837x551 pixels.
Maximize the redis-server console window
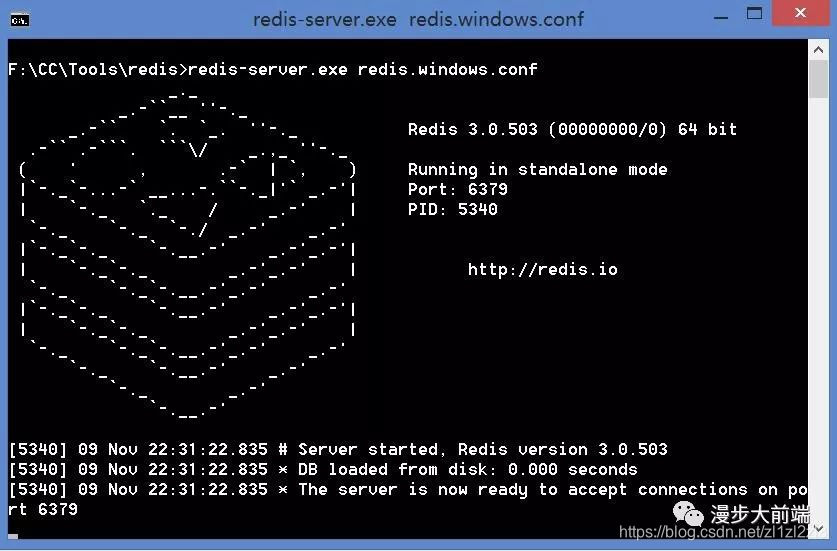(x=754, y=14)
